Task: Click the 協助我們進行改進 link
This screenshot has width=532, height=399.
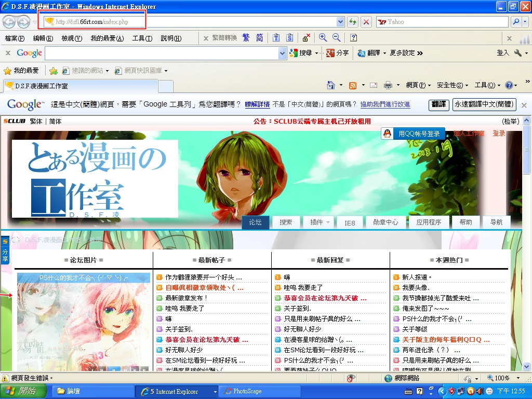Action: [385, 104]
